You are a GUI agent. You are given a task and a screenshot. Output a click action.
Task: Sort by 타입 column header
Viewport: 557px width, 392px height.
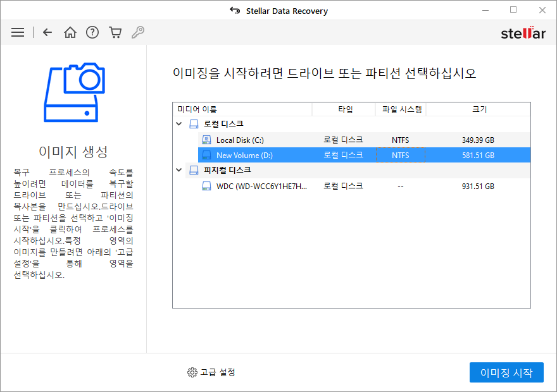(x=344, y=109)
